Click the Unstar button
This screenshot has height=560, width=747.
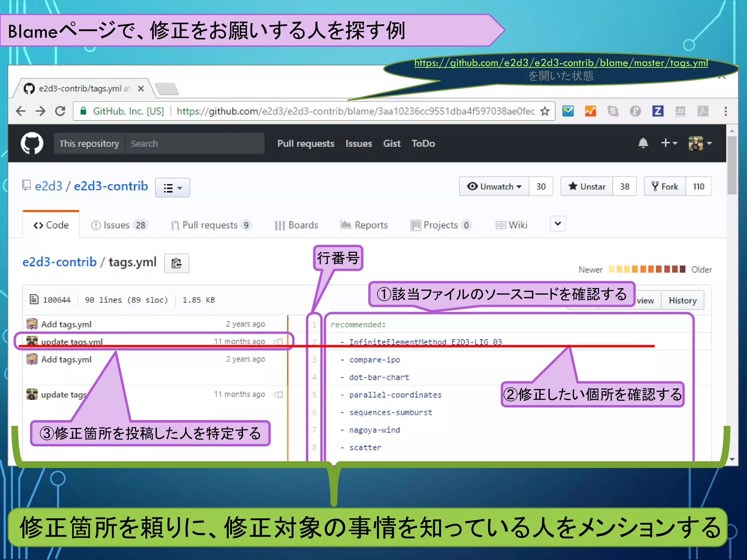pyautogui.click(x=587, y=186)
